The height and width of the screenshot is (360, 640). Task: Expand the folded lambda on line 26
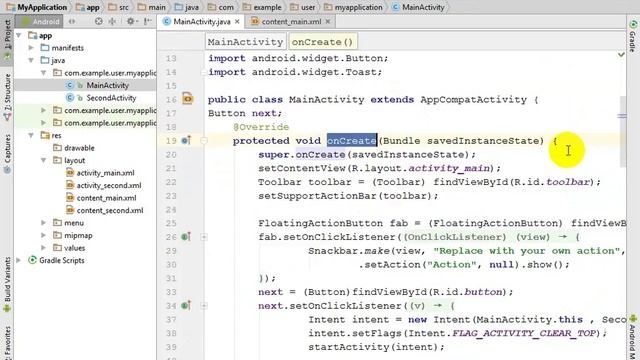tap(204, 237)
